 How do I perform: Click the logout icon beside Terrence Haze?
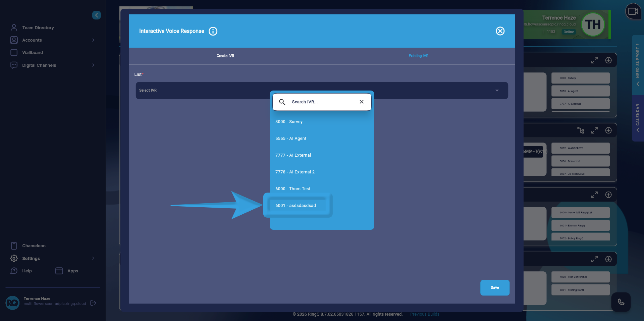pyautogui.click(x=94, y=303)
